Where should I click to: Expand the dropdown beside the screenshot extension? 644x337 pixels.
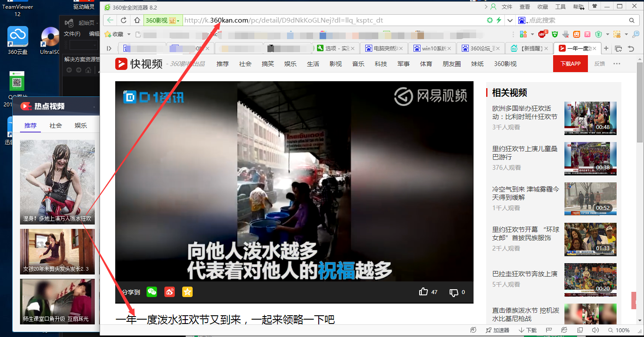pos(626,34)
